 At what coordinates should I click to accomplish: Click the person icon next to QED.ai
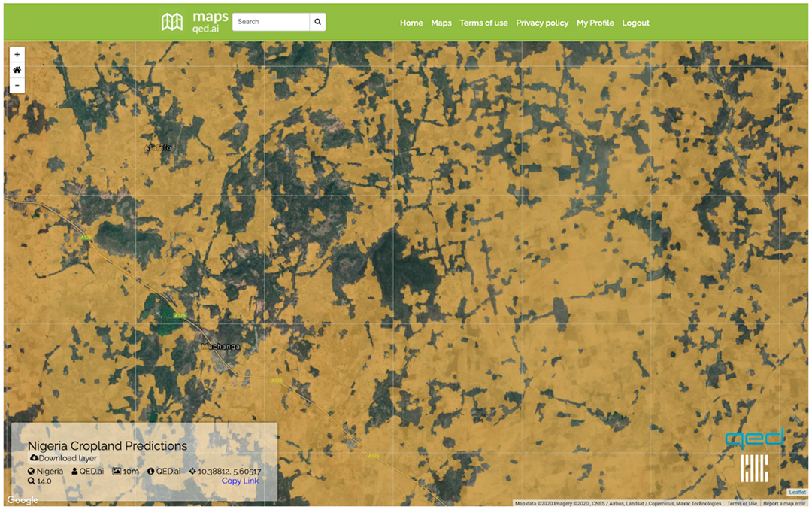74,471
